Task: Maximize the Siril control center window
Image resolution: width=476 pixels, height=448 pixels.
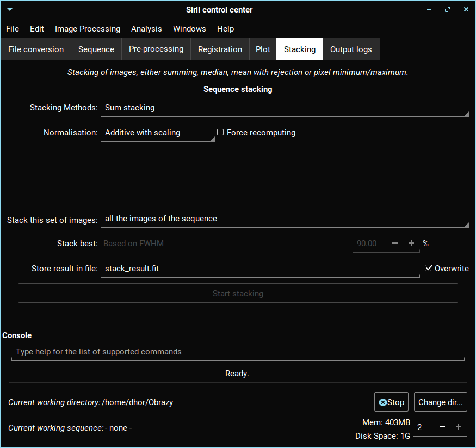Action: (x=448, y=9)
